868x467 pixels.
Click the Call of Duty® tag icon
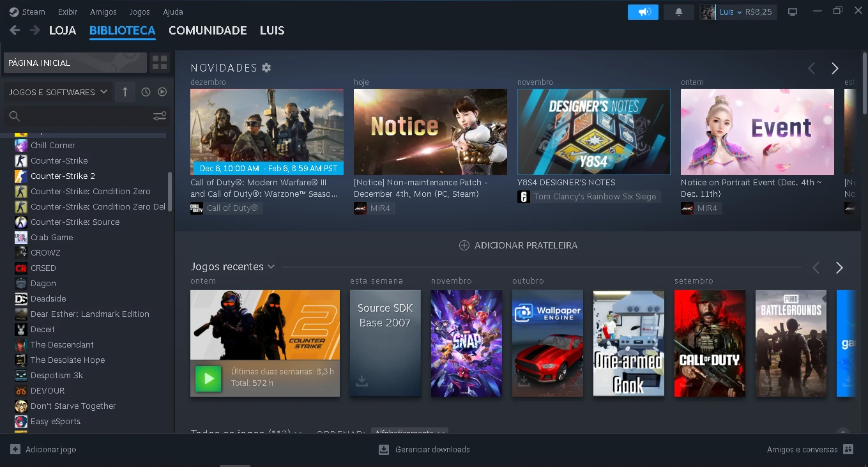(197, 208)
